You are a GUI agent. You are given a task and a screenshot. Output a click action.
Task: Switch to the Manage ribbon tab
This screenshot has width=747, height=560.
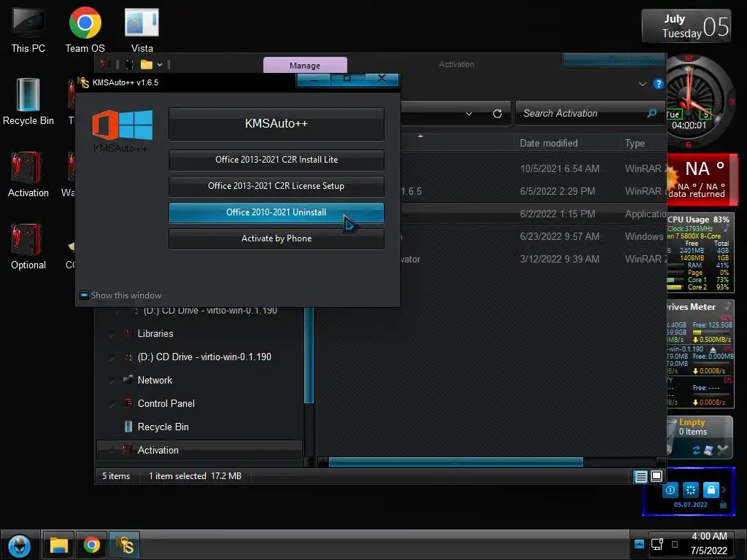tap(305, 65)
